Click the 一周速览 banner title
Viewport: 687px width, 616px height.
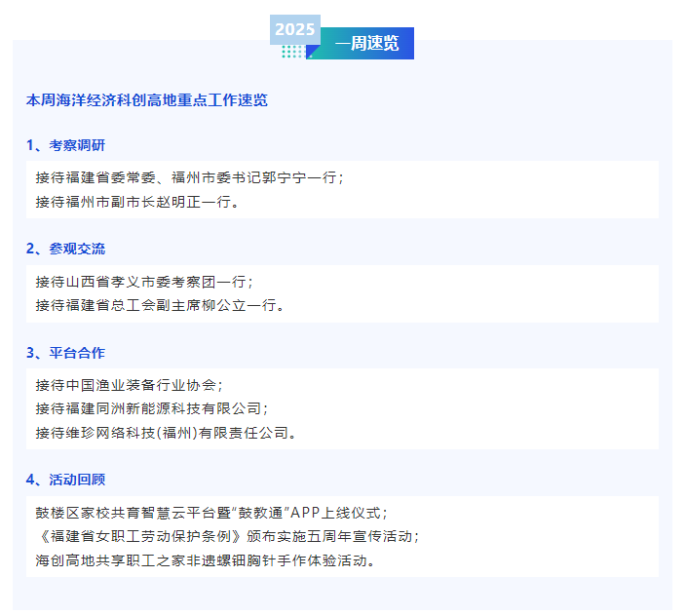367,44
